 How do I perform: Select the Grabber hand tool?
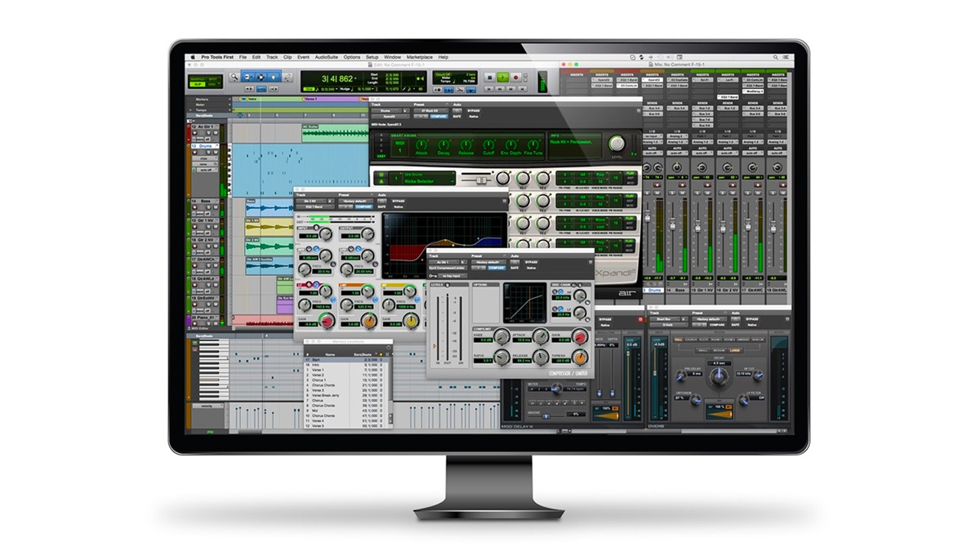point(274,77)
